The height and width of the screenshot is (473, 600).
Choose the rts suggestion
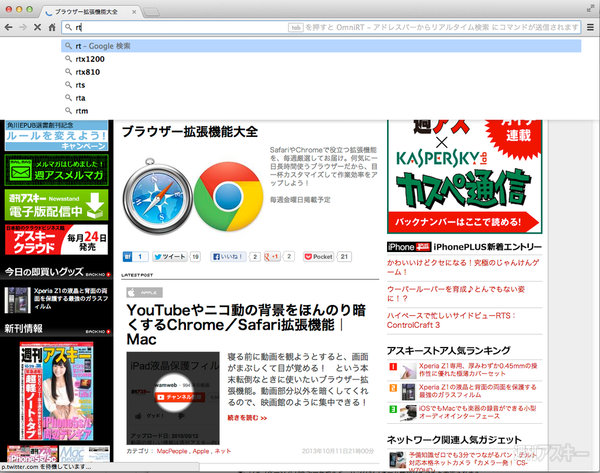coord(321,85)
